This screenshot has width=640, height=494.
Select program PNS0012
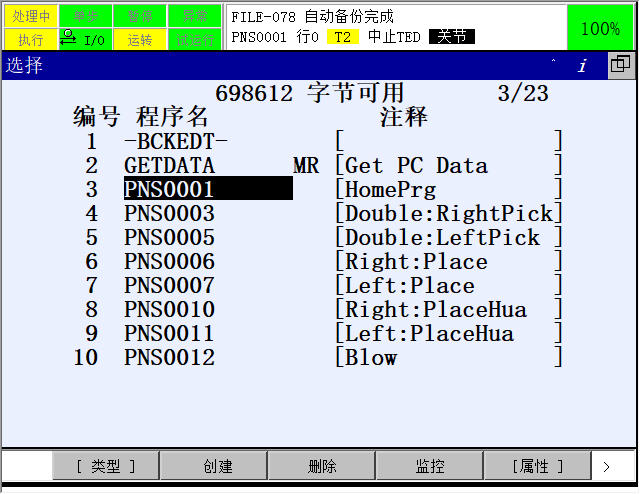tap(169, 358)
